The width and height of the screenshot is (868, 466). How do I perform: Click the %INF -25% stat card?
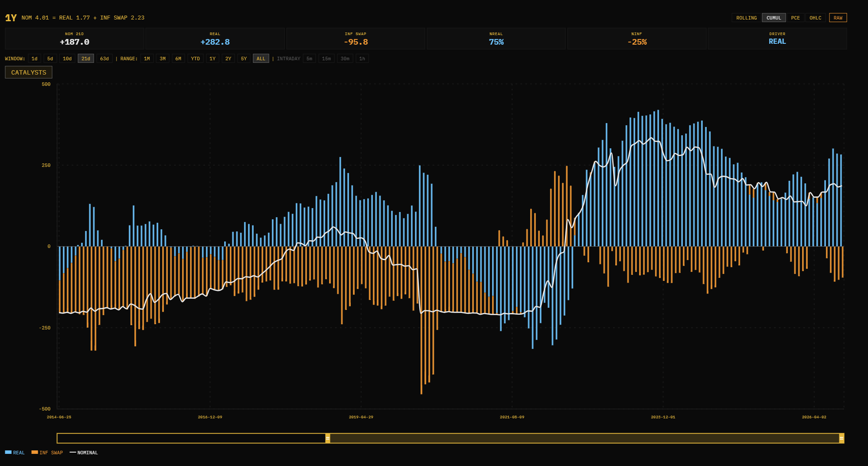636,39
